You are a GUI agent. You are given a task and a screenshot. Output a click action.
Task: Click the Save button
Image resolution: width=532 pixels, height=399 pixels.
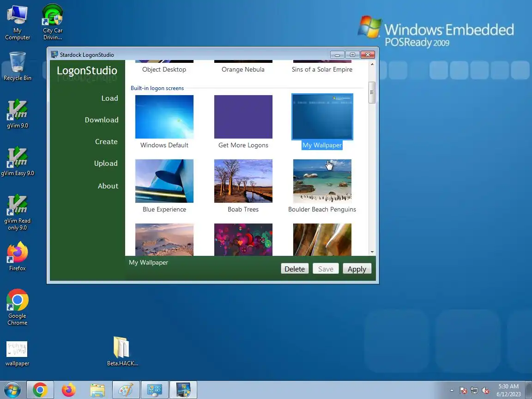tap(326, 269)
